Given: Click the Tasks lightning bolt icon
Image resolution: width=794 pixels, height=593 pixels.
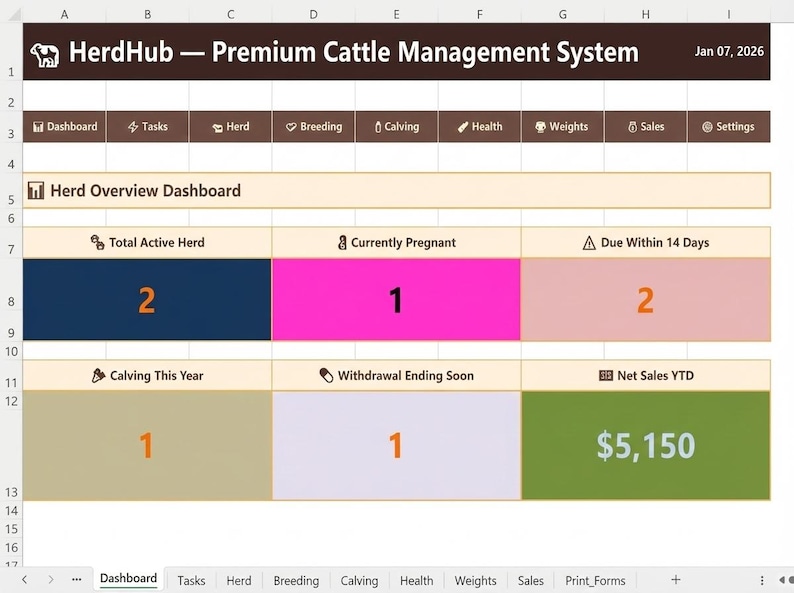Looking at the screenshot, I should [x=133, y=127].
